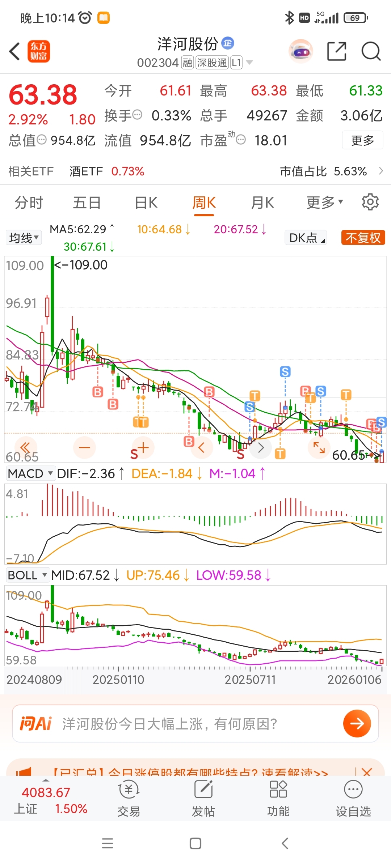The height and width of the screenshot is (868, 391).
Task: Open the 均线 indicator dropdown
Action: point(24,238)
